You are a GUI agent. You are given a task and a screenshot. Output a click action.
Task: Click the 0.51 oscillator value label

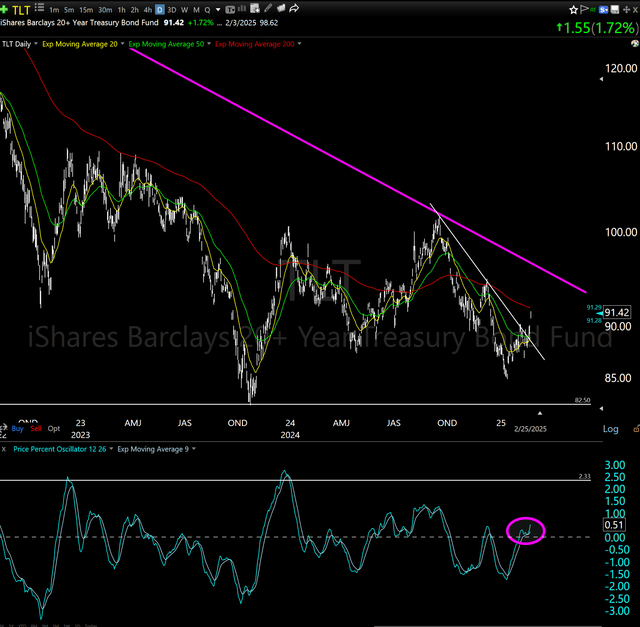point(614,525)
